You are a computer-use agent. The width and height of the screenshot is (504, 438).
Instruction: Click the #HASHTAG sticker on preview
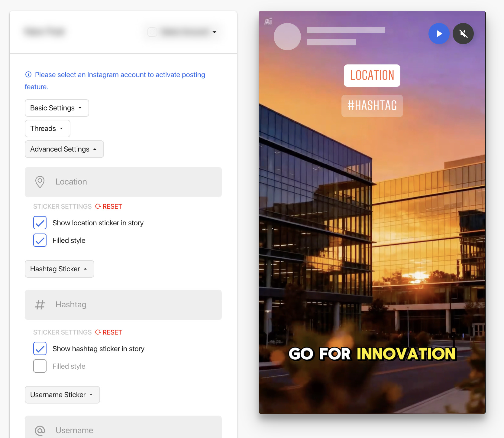click(x=372, y=106)
